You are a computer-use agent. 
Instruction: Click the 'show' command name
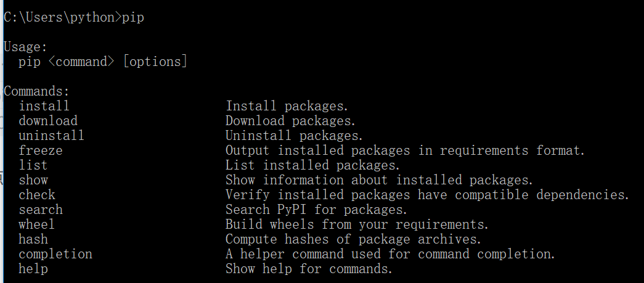(33, 180)
